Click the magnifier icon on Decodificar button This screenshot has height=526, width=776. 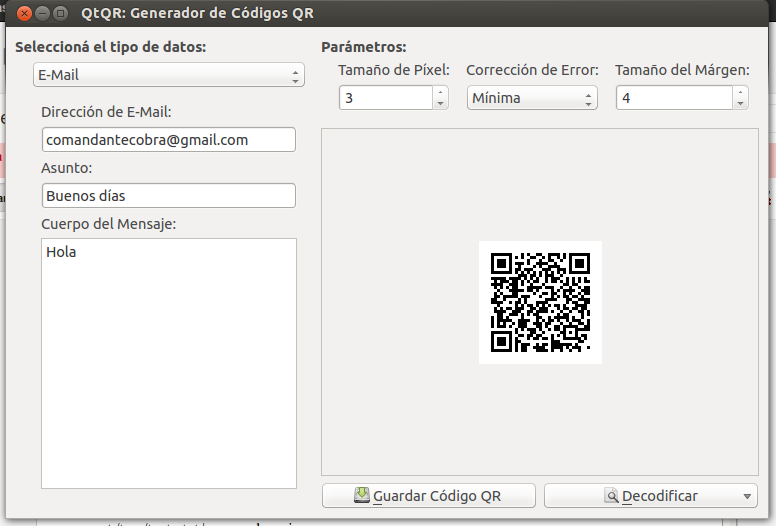[x=611, y=495]
